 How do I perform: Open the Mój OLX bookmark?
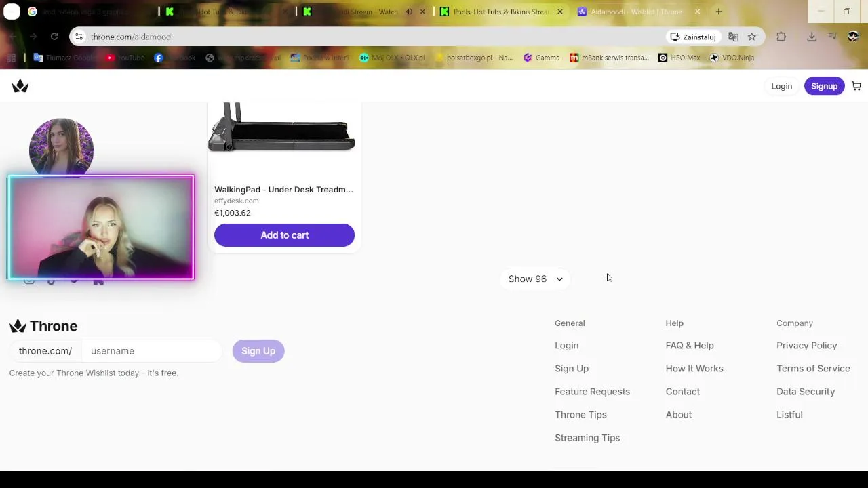point(392,58)
